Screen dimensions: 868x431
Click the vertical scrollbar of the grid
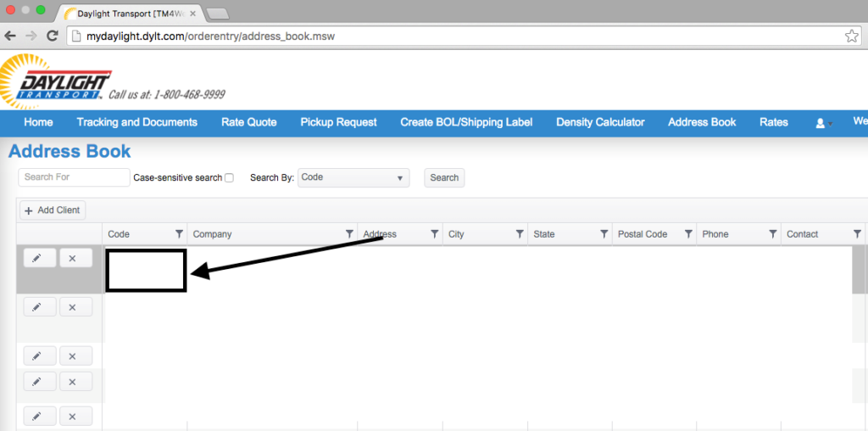pos(859,271)
